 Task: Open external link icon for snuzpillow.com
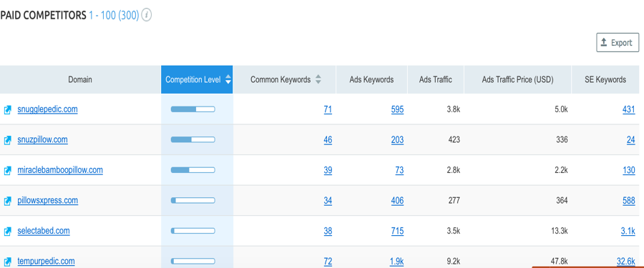tap(7, 140)
